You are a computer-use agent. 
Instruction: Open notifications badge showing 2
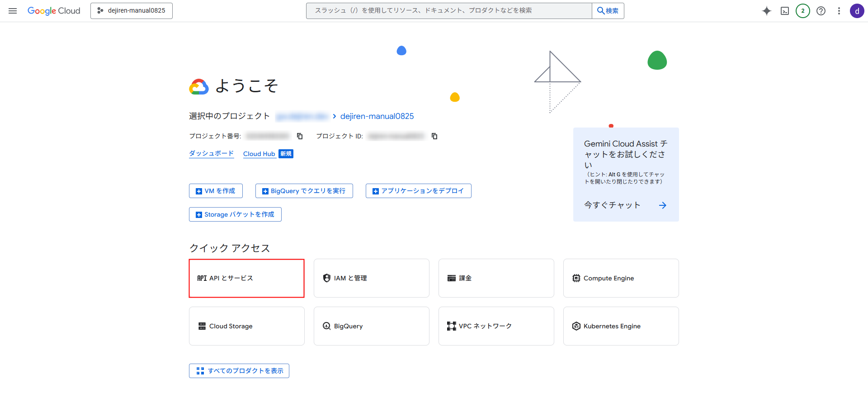click(802, 11)
